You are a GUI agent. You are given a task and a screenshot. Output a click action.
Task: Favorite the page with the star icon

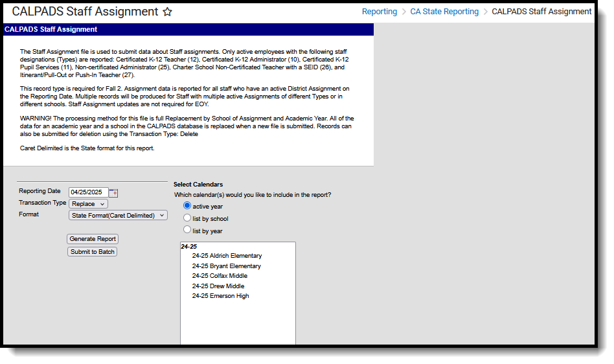(167, 12)
